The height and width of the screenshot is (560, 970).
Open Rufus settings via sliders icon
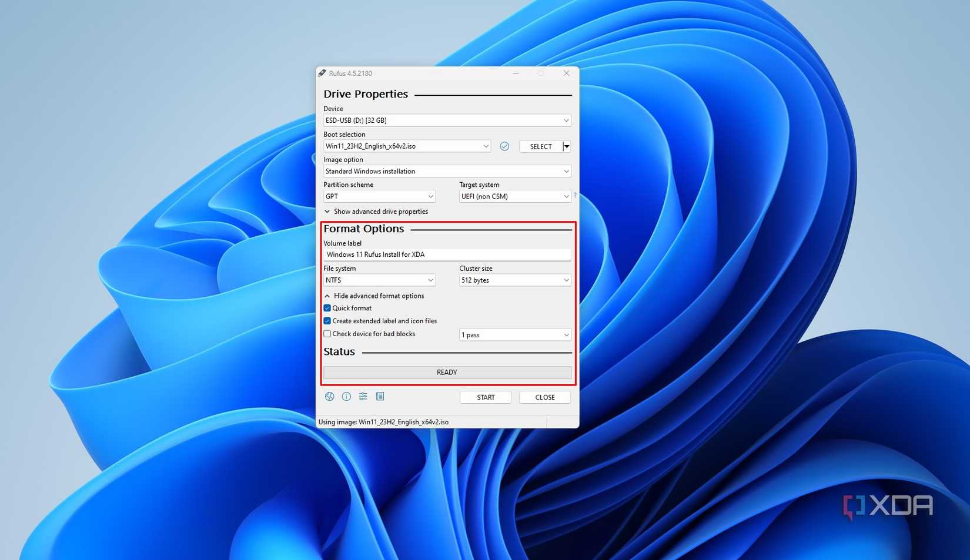pos(363,396)
